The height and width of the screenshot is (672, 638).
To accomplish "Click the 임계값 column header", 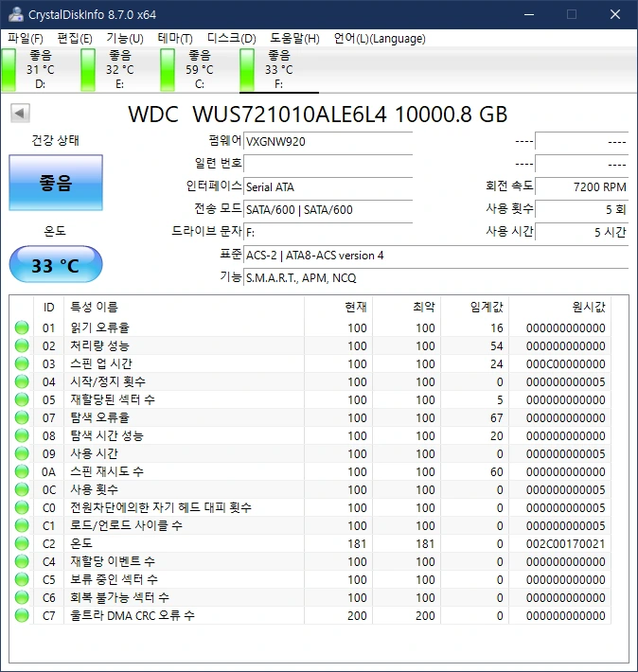I will pos(474,307).
